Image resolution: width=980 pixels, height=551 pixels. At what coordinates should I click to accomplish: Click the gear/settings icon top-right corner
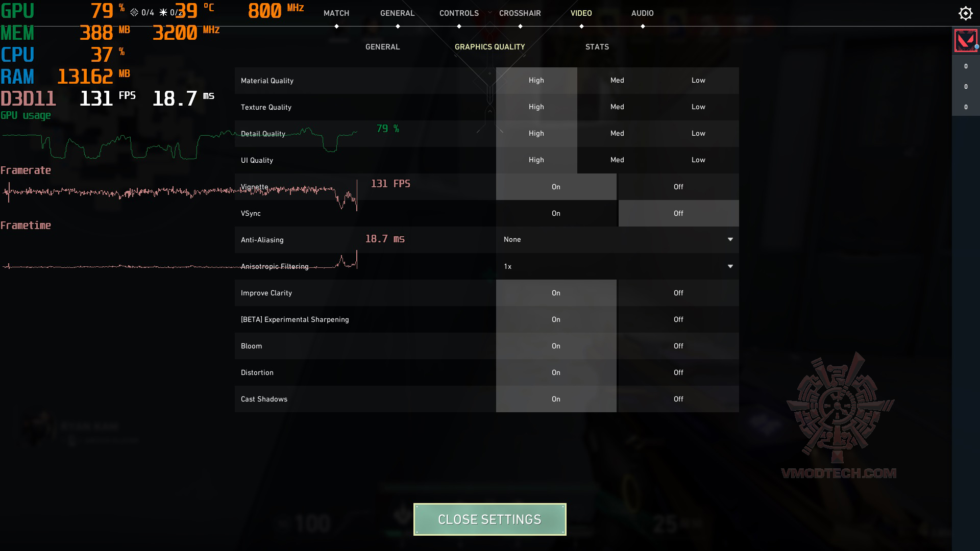(965, 13)
